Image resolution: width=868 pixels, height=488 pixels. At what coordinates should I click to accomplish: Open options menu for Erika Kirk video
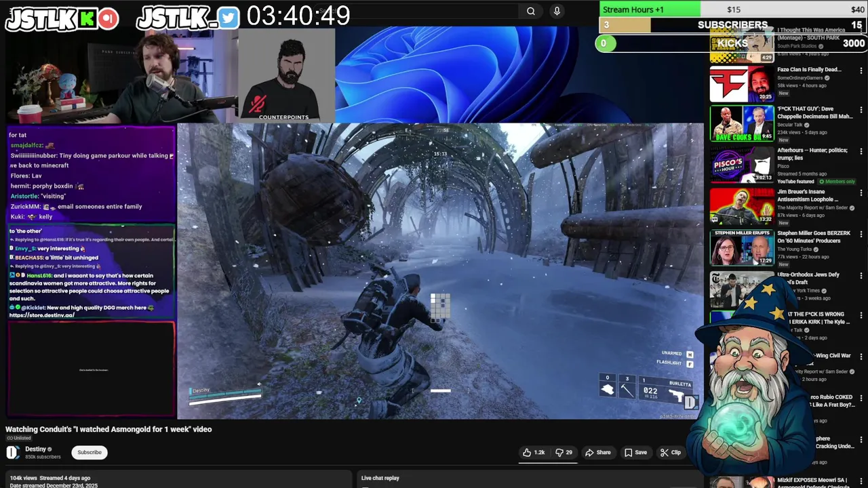[861, 315]
